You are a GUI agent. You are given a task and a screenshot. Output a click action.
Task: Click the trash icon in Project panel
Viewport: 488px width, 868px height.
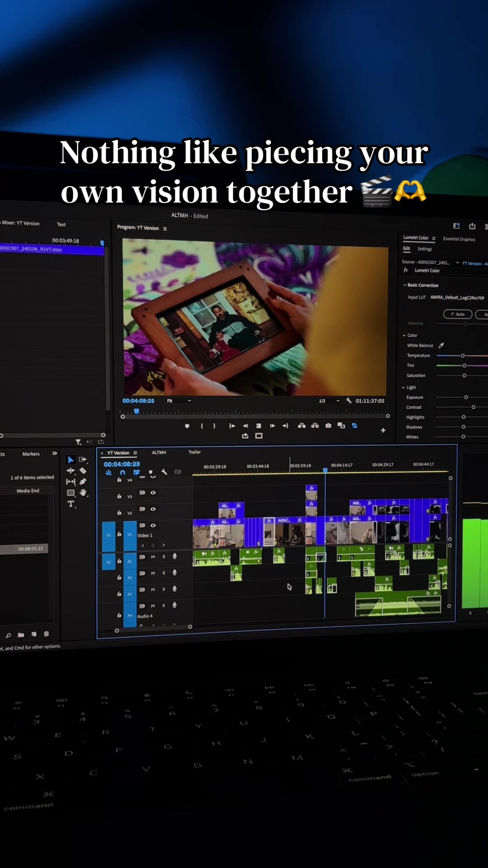click(46, 634)
